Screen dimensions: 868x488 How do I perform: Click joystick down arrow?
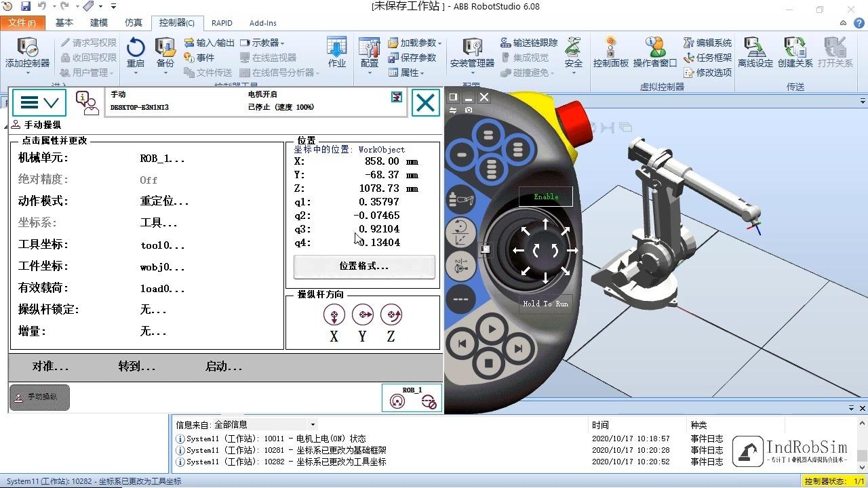click(545, 277)
